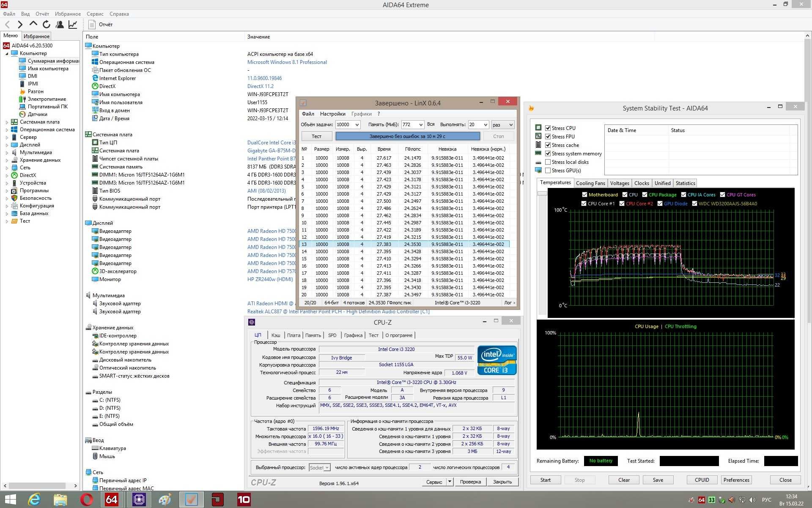This screenshot has width=812, height=508.
Task: Switch to the Избранное tab in AIDA64
Action: pyautogui.click(x=36, y=36)
